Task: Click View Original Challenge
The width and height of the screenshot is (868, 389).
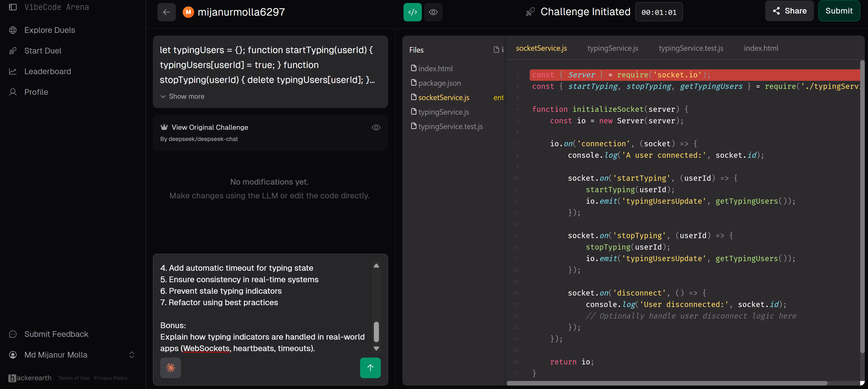Action: tap(210, 127)
